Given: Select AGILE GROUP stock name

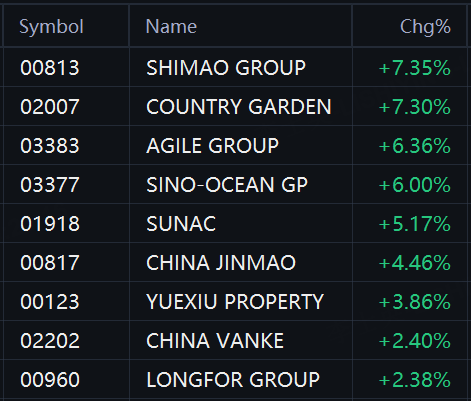Looking at the screenshot, I should tap(212, 146).
